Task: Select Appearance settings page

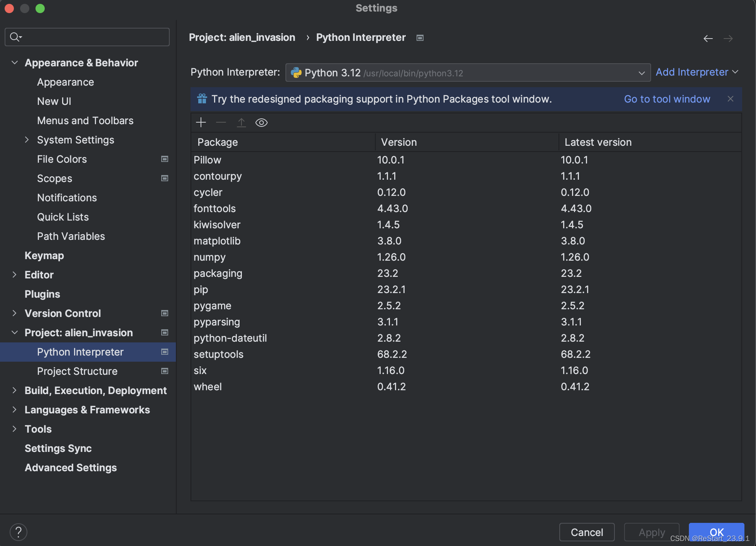Action: coord(66,82)
